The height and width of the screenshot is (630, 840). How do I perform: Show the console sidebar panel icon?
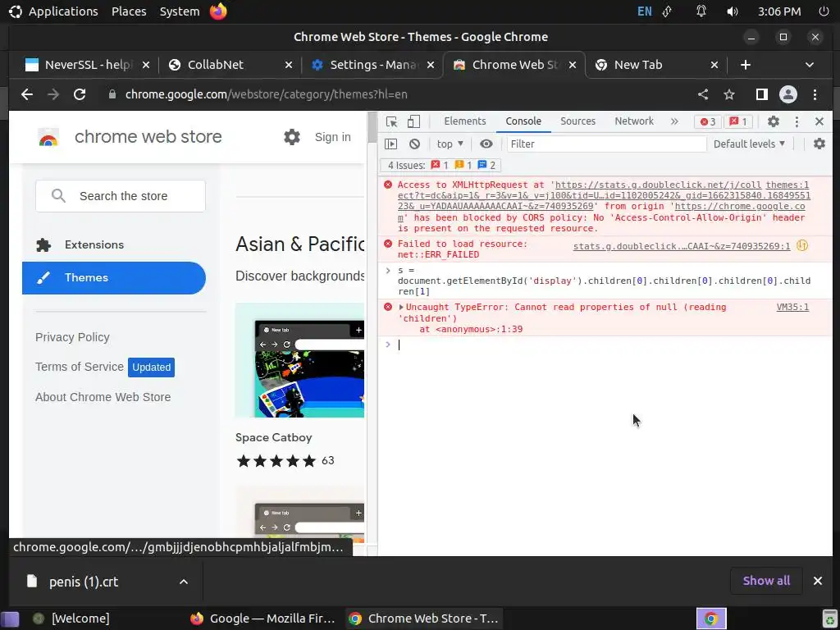click(391, 144)
